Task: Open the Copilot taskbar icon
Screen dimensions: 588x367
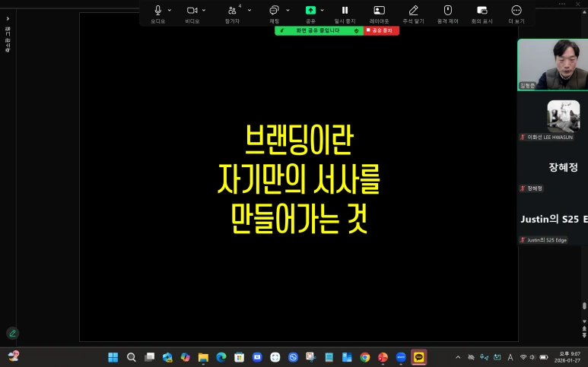Action: 186,357
